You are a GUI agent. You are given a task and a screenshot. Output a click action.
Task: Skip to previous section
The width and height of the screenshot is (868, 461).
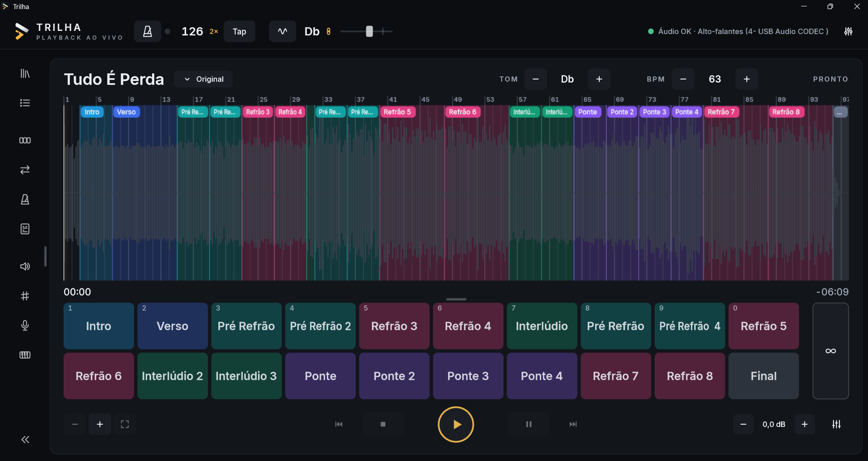pyautogui.click(x=339, y=424)
